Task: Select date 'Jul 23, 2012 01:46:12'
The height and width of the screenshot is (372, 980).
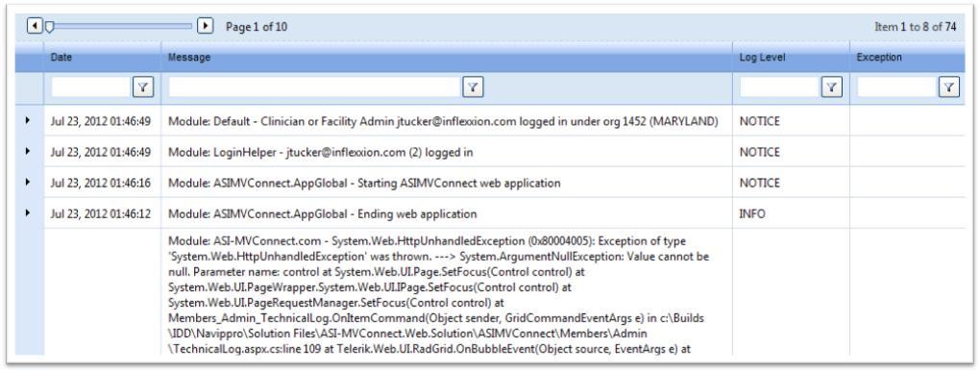Action: (101, 213)
